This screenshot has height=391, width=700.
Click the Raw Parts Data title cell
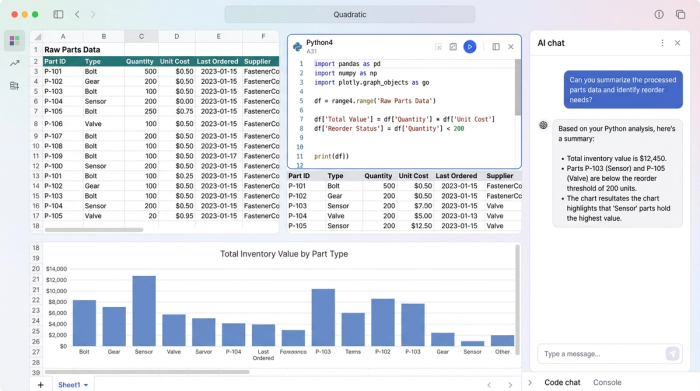click(x=72, y=50)
